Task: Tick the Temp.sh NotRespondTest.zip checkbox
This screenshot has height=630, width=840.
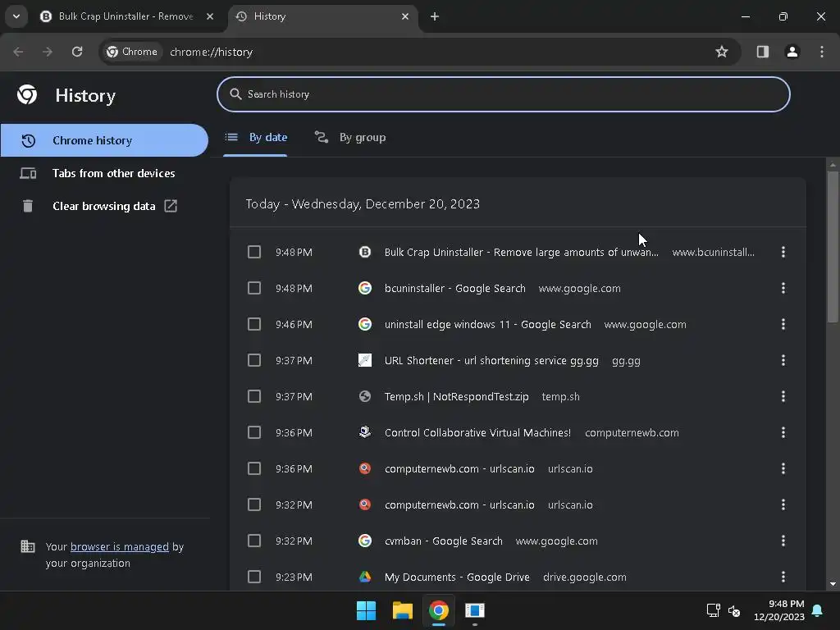Action: (x=254, y=396)
